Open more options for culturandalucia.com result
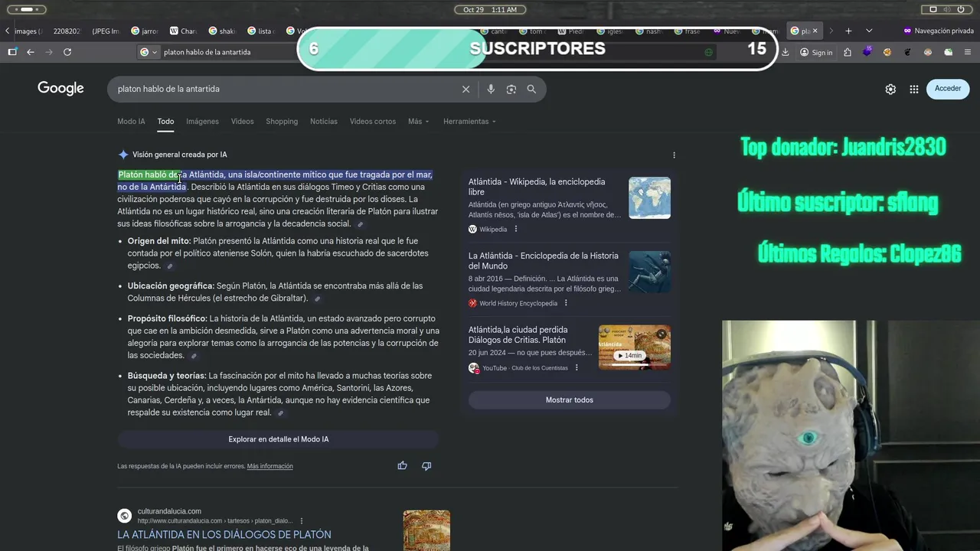This screenshot has width=980, height=551. [x=302, y=521]
